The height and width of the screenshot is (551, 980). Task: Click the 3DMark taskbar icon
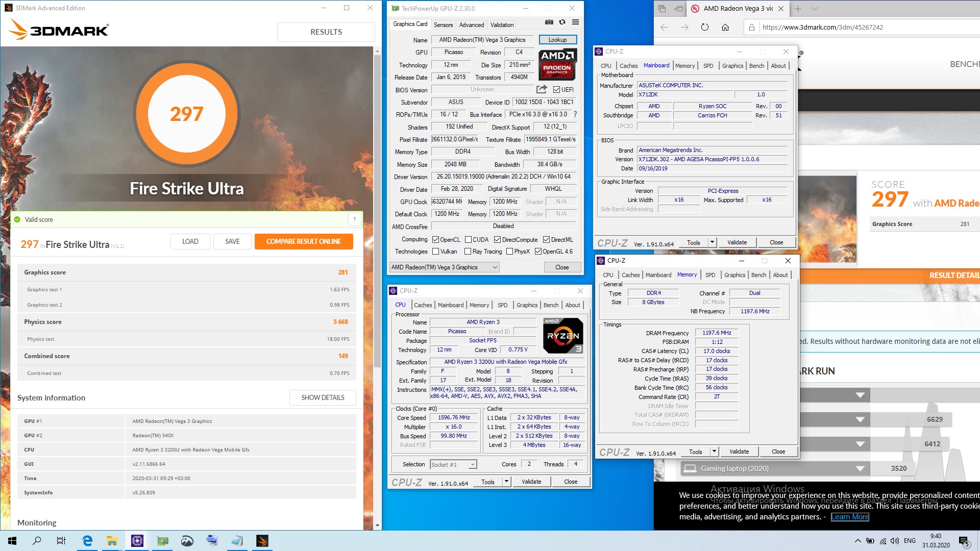click(262, 541)
